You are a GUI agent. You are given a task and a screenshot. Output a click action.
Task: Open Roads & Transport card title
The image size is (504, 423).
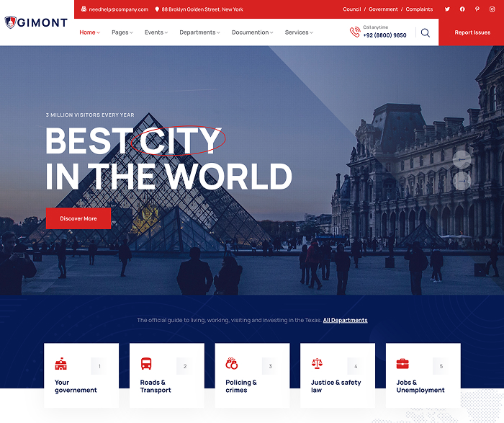pos(156,386)
